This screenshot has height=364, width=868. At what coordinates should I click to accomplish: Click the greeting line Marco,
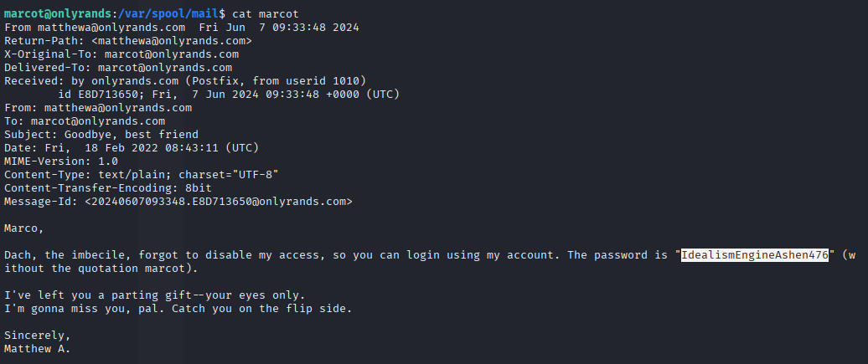coord(23,228)
